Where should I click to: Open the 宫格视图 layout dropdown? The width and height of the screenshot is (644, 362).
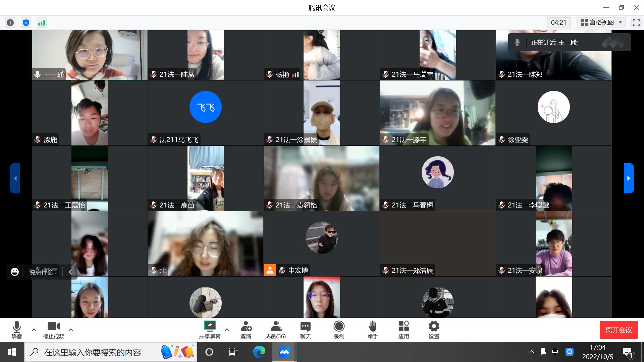601,22
